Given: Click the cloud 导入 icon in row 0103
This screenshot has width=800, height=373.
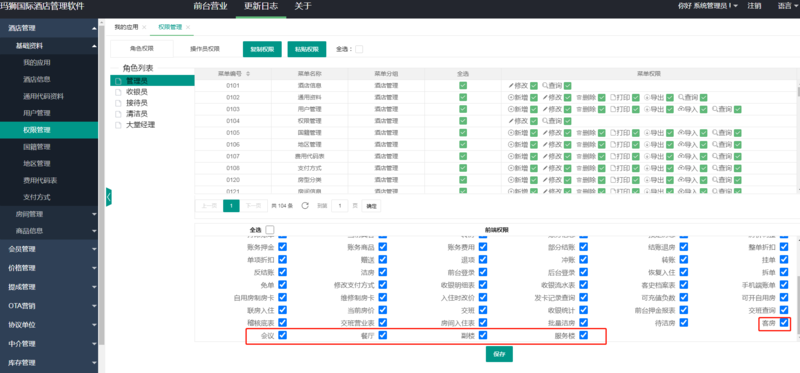Looking at the screenshot, I should 681,109.
